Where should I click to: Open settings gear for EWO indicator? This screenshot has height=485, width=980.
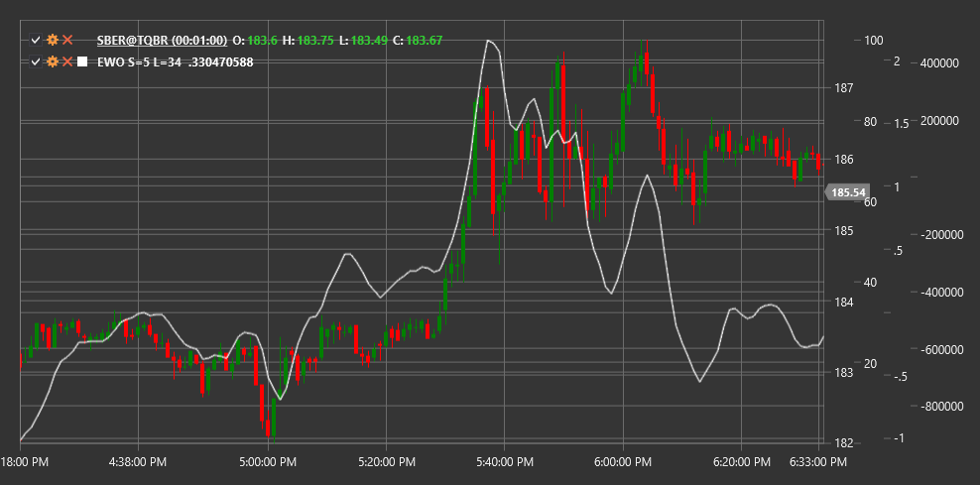tap(53, 61)
